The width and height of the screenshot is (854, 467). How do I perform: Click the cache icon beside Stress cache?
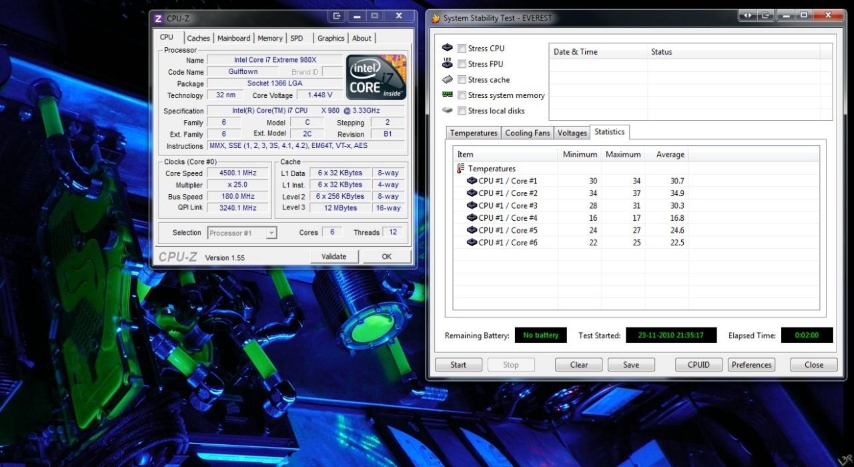[448, 79]
